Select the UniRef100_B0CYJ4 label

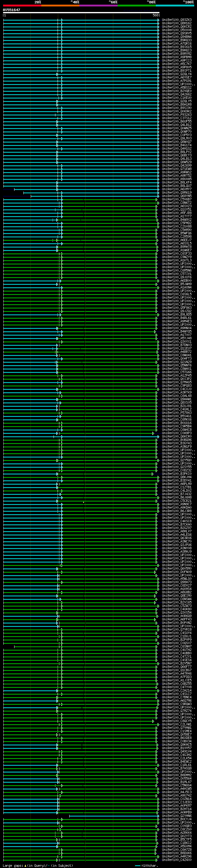(x=177, y=819)
